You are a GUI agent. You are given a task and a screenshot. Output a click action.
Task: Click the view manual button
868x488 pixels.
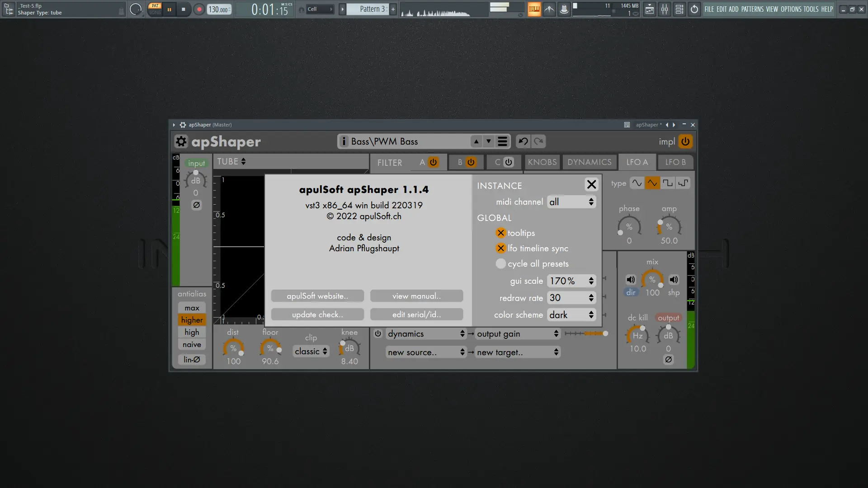click(416, 296)
